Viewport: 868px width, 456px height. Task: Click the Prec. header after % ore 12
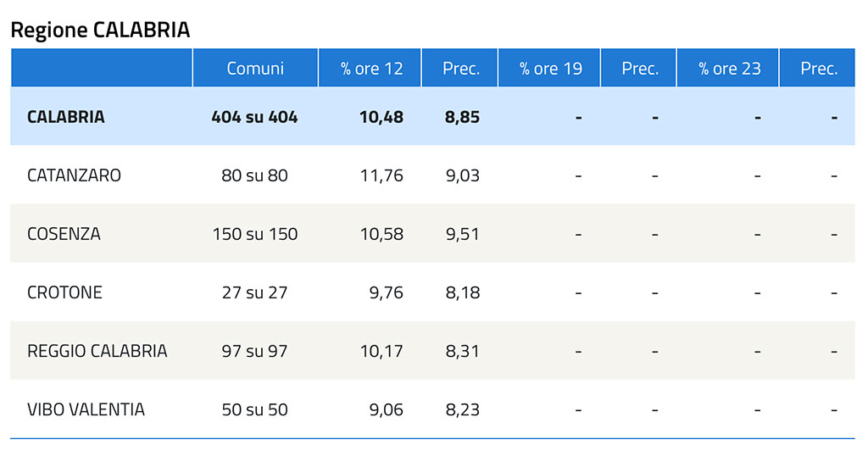460,68
